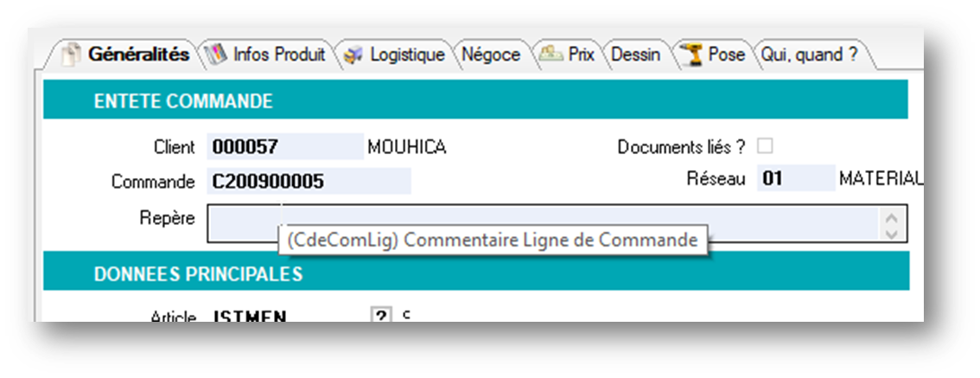This screenshot has width=980, height=378.
Task: Tick the Documents liés checkbox
Action: click(x=764, y=146)
